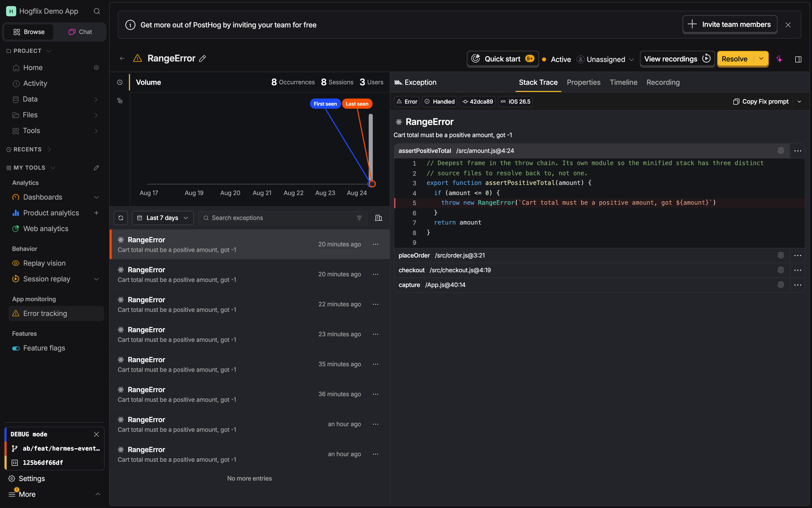
Task: Expand the Files menu
Action: click(96, 115)
